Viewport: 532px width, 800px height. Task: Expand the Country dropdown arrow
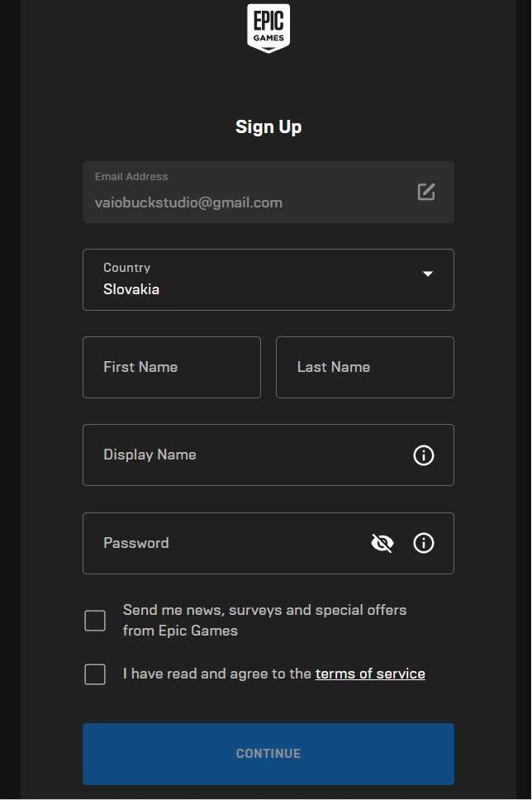click(x=427, y=274)
